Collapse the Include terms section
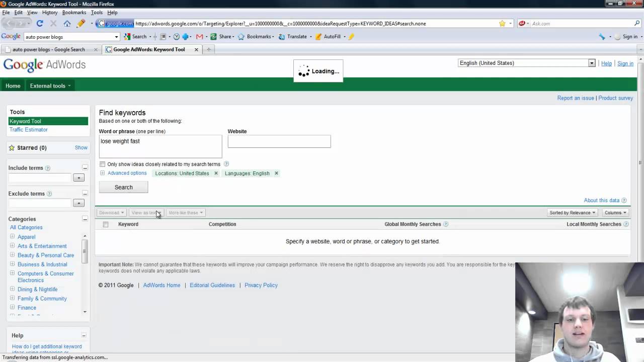This screenshot has width=644, height=362. point(85,168)
